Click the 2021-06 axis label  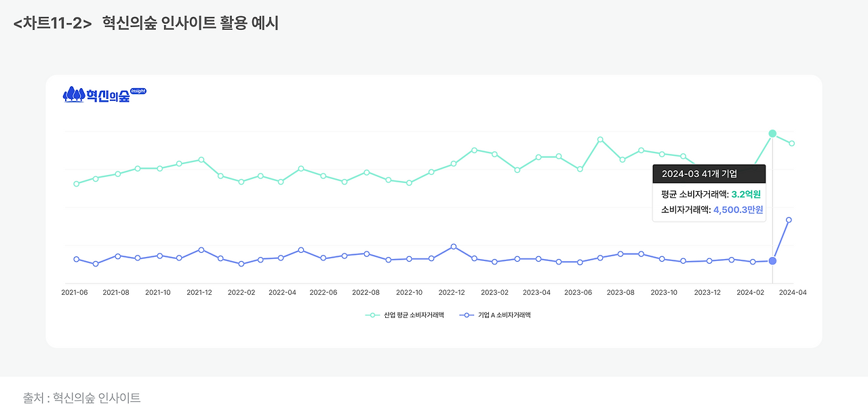point(75,292)
